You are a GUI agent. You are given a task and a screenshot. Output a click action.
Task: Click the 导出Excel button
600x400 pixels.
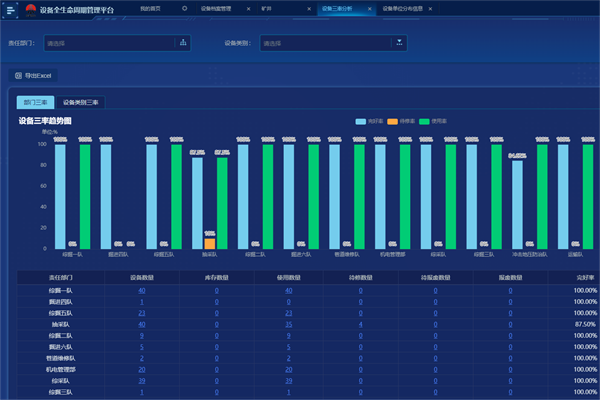(x=37, y=75)
